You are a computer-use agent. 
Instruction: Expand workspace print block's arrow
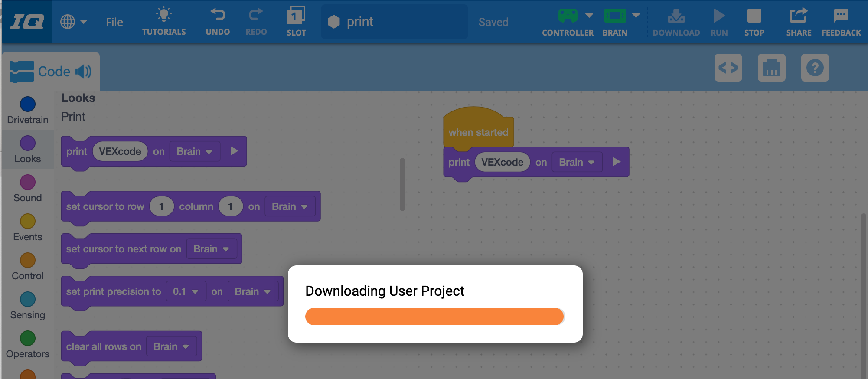click(x=617, y=162)
